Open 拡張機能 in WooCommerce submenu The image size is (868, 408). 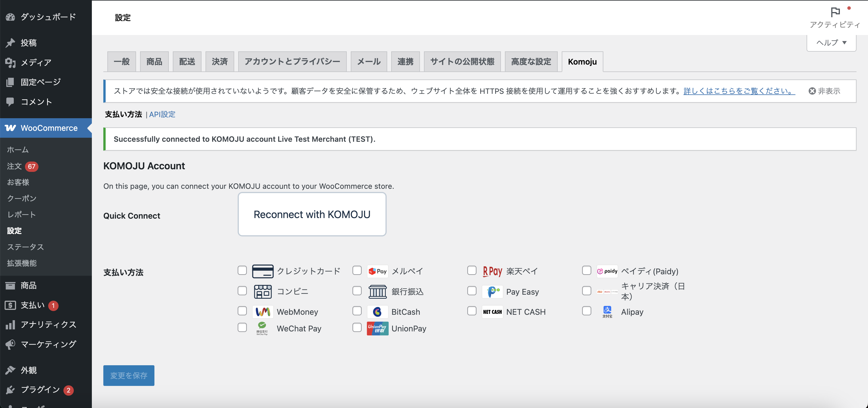click(22, 263)
